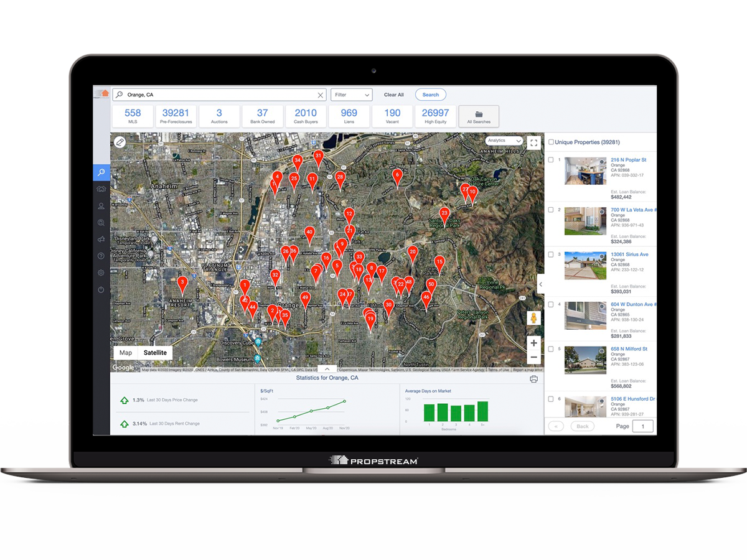This screenshot has height=560, width=747.
Task: Open the Home panel from the sidebar
Action: pos(101,189)
